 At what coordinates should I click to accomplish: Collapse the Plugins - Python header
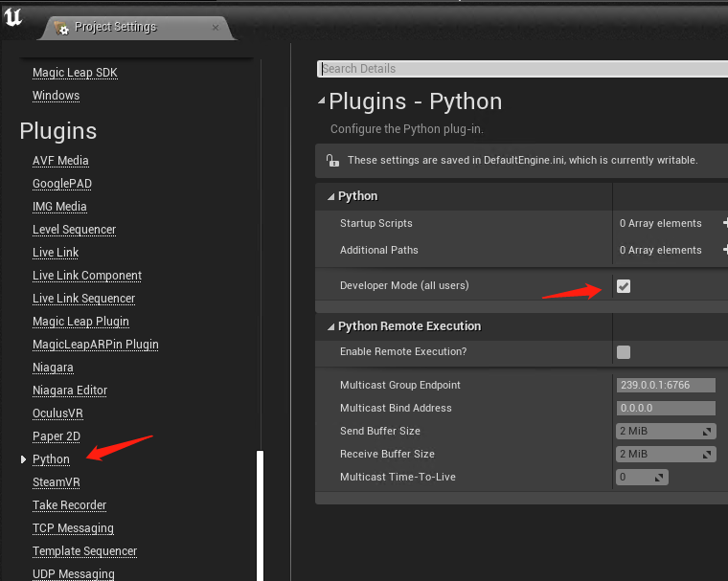point(321,101)
